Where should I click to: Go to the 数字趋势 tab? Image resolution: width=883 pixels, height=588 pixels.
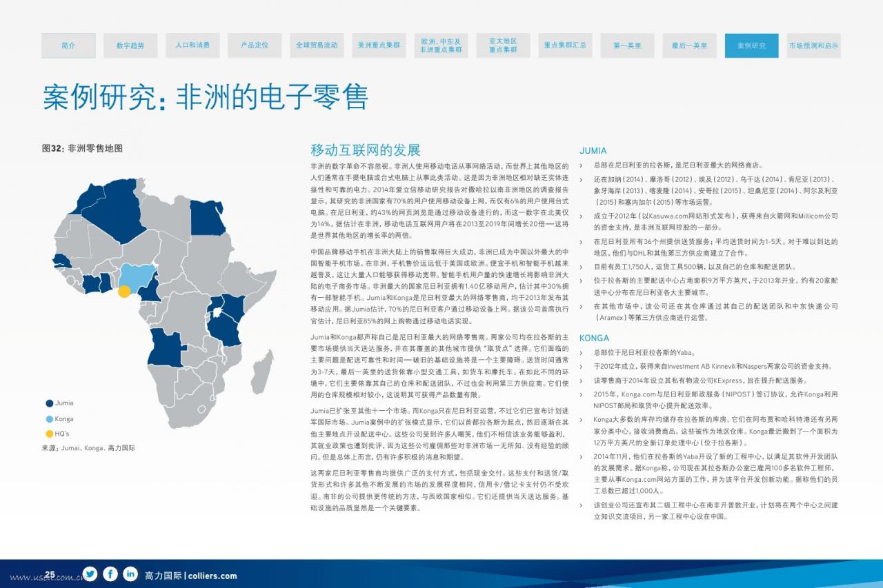130,45
